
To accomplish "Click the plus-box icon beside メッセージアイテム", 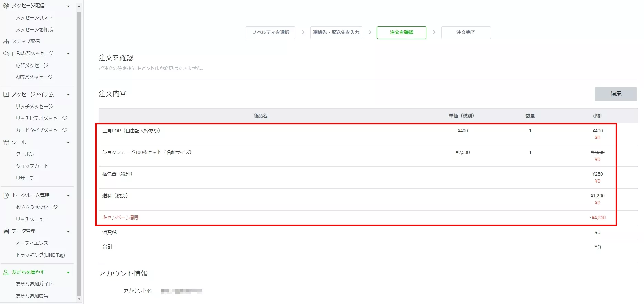I will [6, 94].
